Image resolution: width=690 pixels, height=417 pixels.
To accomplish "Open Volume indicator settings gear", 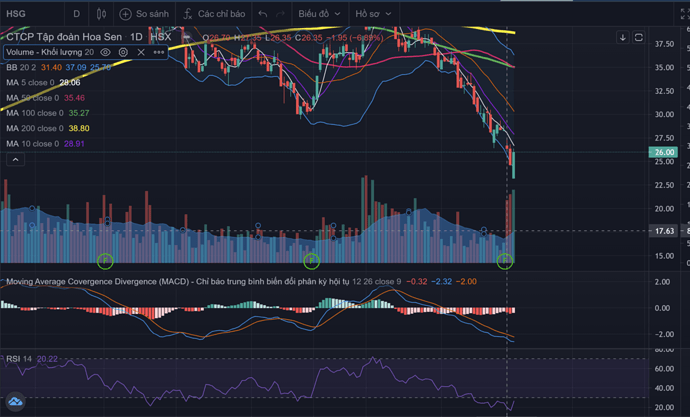I will pos(123,51).
